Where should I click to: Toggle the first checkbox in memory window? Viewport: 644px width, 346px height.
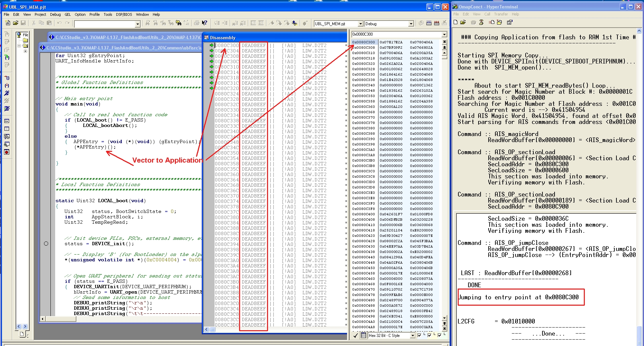coord(419,335)
